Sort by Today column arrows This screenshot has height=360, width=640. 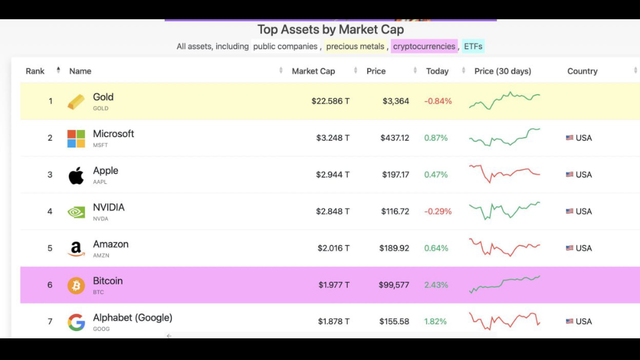463,71
